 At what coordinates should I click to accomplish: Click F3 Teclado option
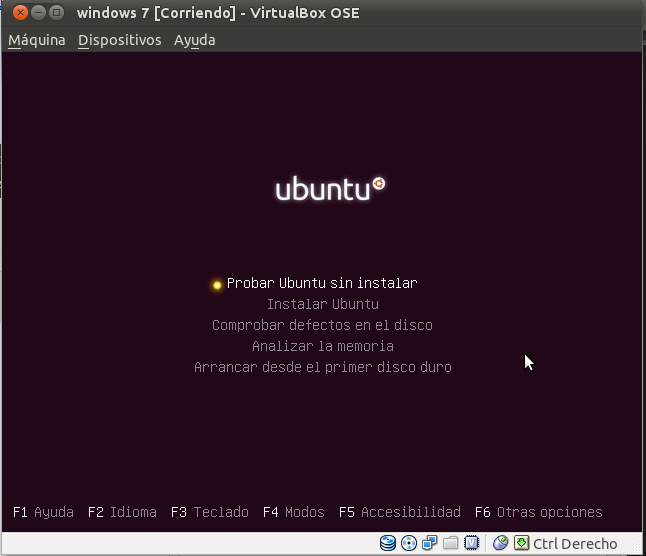(210, 512)
